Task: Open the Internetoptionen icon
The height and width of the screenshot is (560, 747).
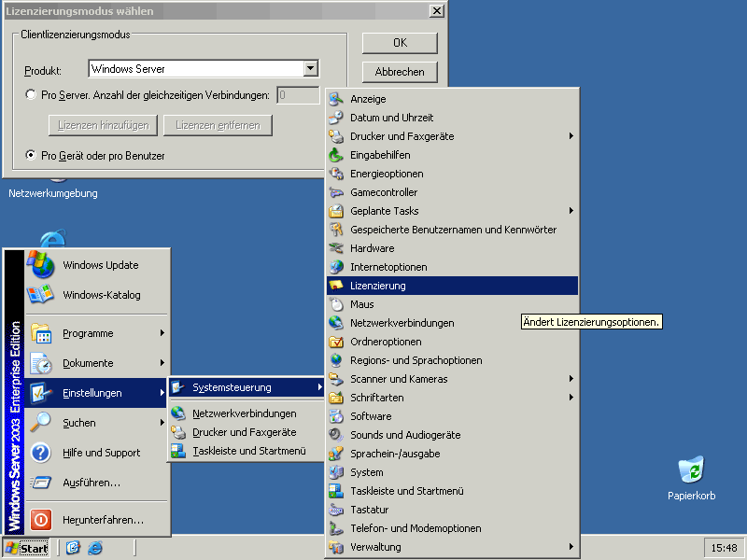Action: [x=336, y=267]
